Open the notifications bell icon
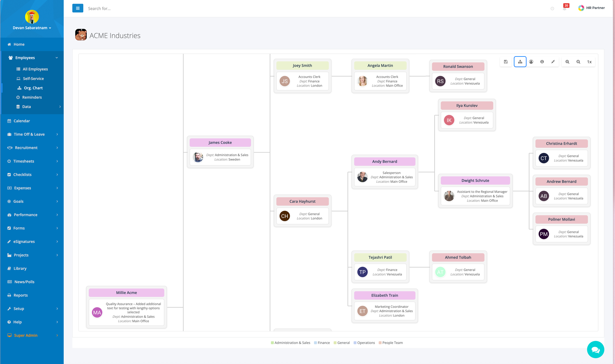This screenshot has width=615, height=364. coord(565,8)
